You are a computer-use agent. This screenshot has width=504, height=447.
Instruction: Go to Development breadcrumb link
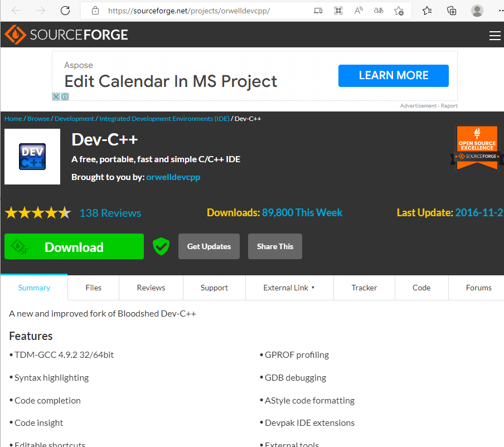point(74,119)
